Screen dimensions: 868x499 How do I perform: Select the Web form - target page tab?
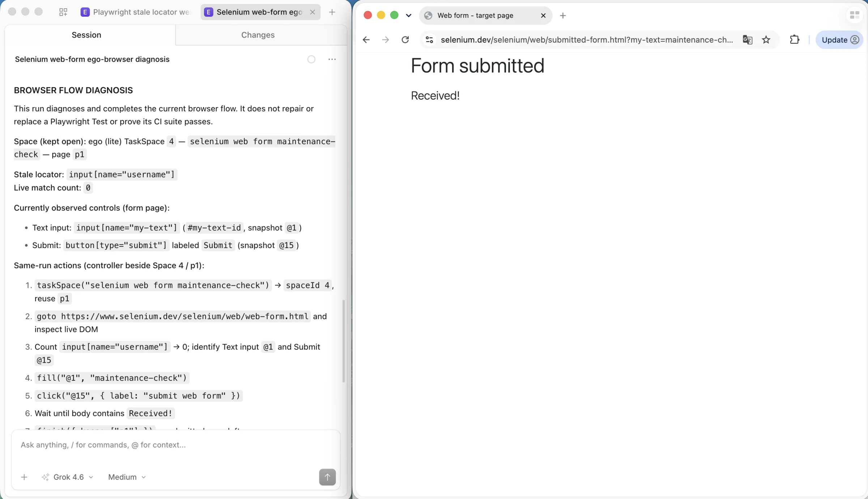coord(485,15)
